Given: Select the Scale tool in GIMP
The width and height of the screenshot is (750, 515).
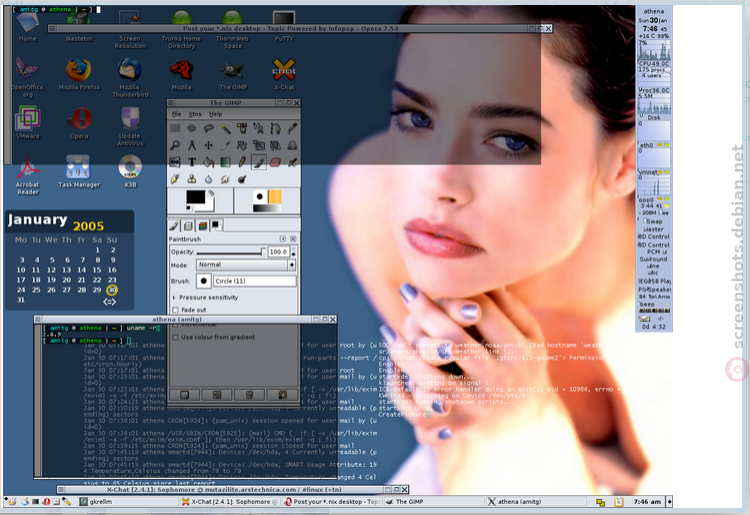Looking at the screenshot, I should [x=259, y=145].
